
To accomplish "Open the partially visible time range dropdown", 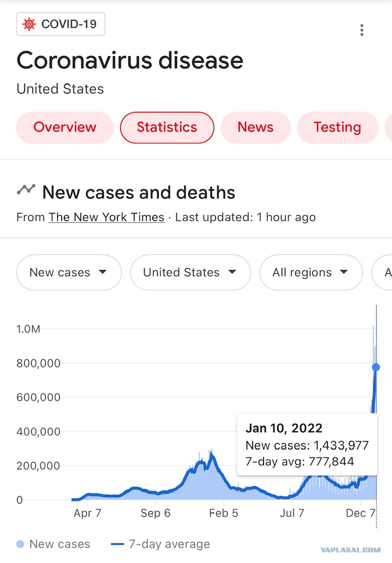I will 382,272.
